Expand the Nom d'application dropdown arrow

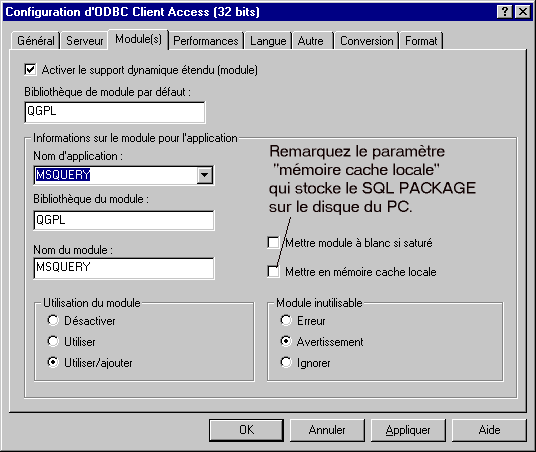(x=205, y=175)
